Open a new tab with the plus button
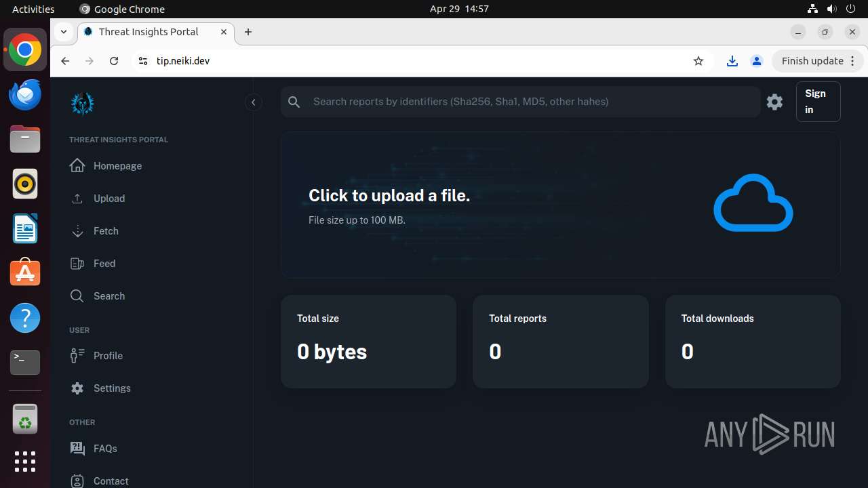 pos(248,32)
